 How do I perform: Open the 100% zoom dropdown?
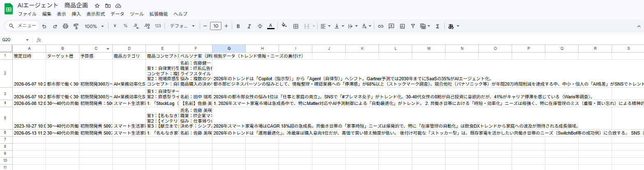(x=94, y=26)
